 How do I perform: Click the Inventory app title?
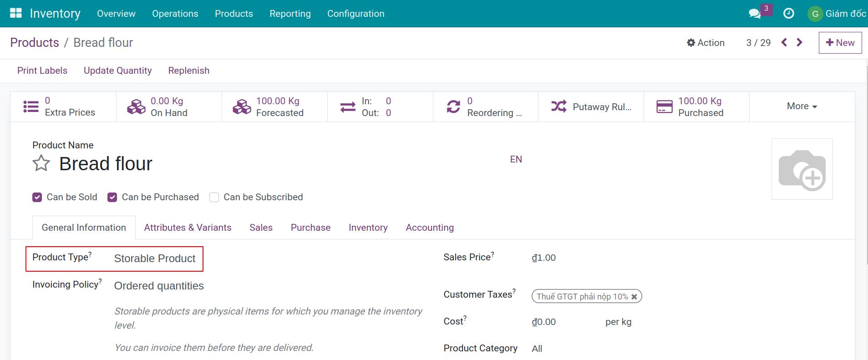click(55, 14)
